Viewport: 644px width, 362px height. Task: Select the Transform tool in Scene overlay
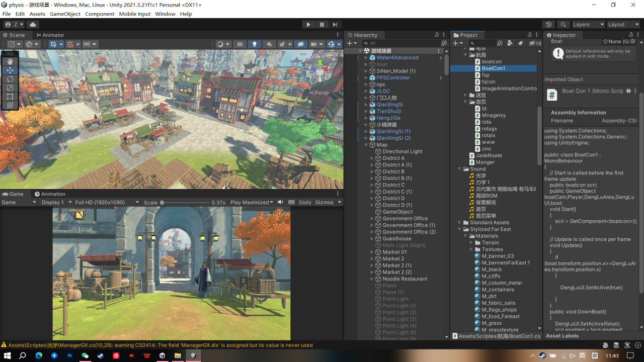(x=10, y=105)
